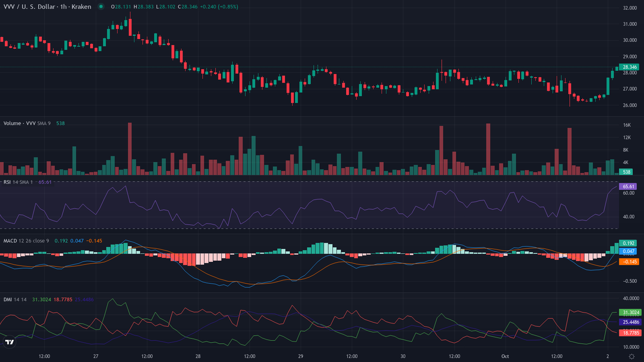
Task: Click the 27.000 price scale label
Action: (x=629, y=88)
